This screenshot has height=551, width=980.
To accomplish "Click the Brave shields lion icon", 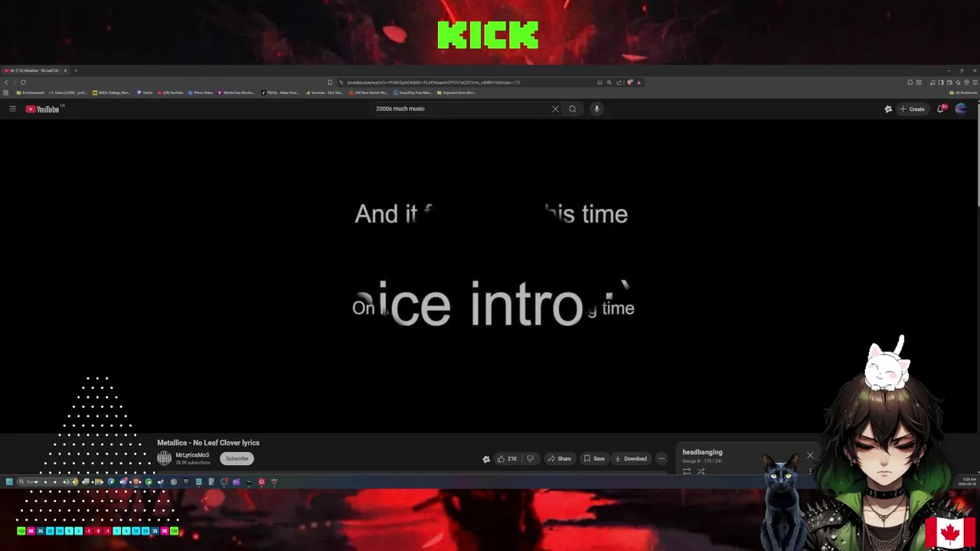I will [x=629, y=82].
